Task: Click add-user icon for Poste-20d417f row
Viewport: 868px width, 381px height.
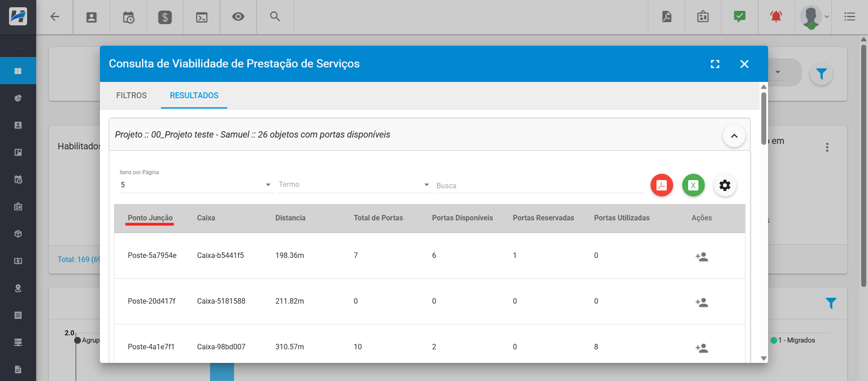Action: click(702, 302)
